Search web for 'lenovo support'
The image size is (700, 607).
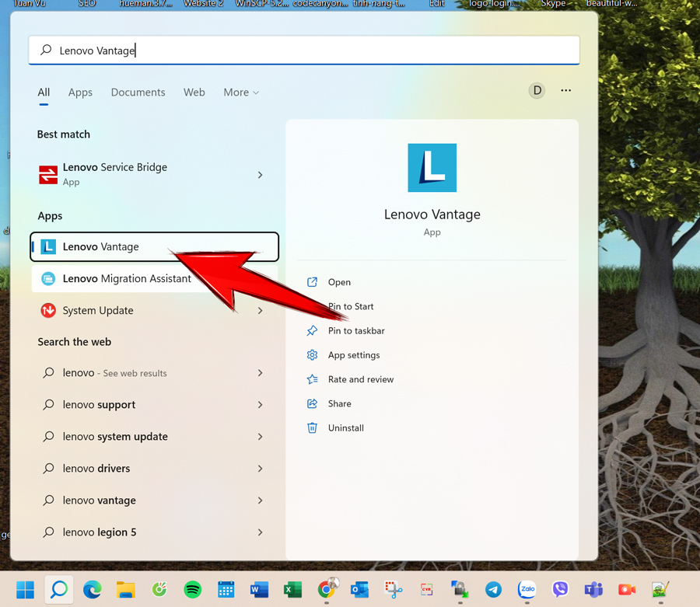click(x=155, y=404)
